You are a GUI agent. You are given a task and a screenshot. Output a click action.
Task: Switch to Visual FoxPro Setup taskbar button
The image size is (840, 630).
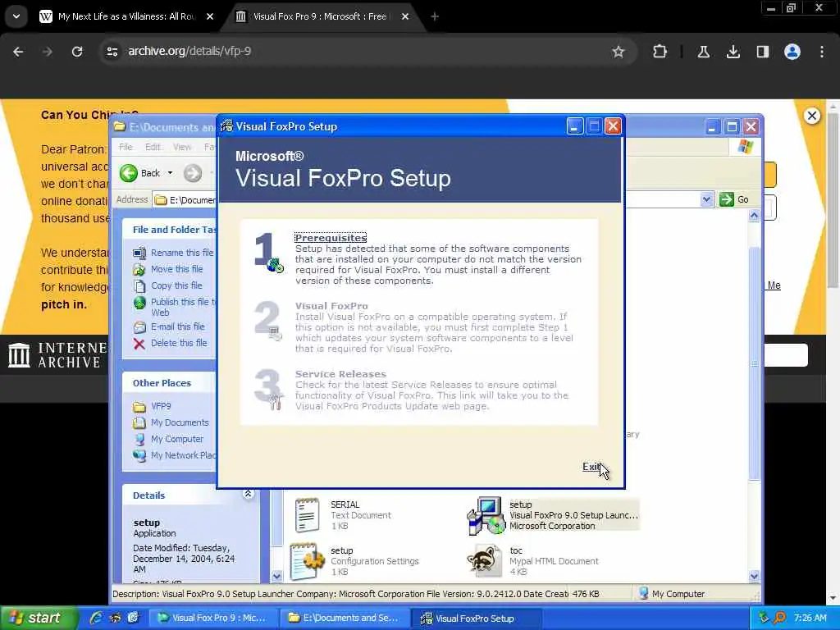click(477, 618)
